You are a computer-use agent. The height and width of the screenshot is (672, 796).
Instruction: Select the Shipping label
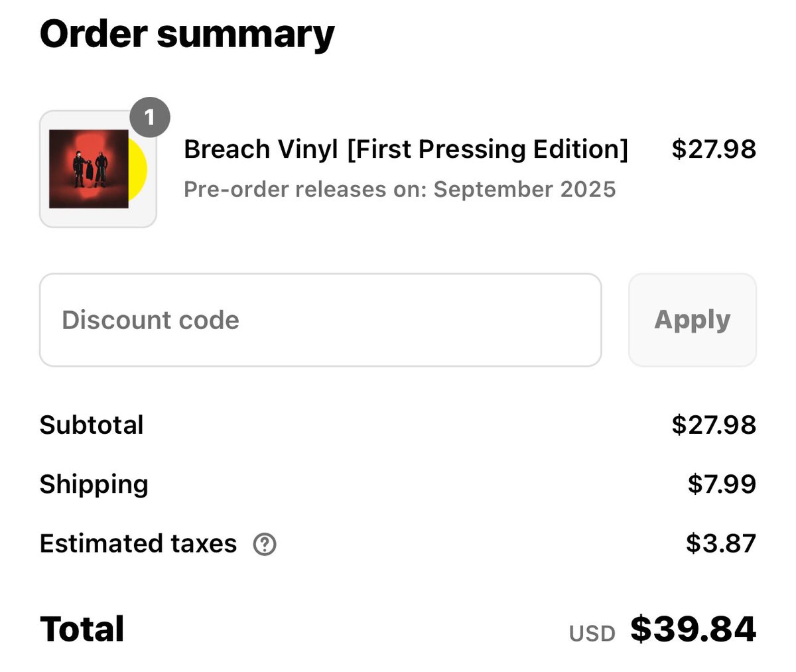(94, 485)
